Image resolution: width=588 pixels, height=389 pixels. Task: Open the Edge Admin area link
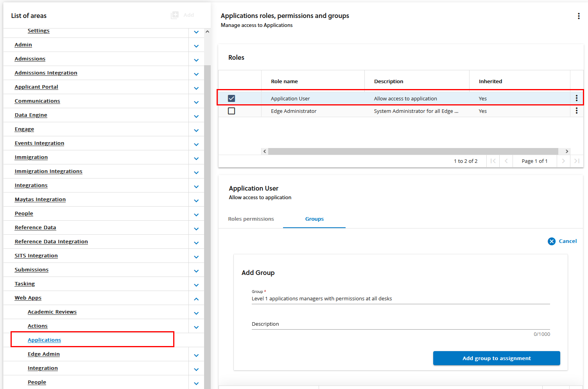(44, 354)
